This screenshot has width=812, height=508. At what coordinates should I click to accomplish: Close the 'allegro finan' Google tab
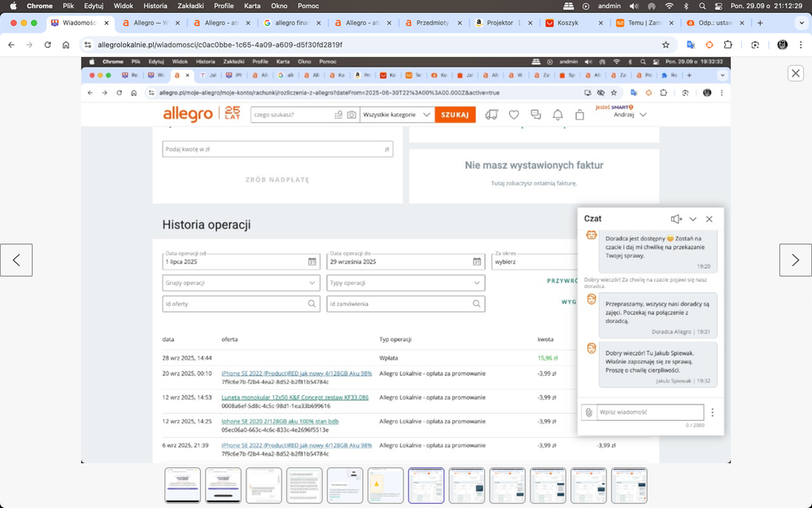coord(318,23)
